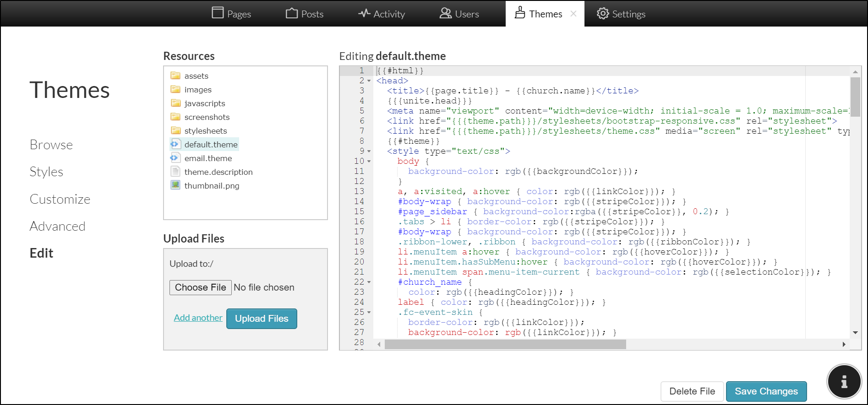
Task: Click the Users people icon
Action: (x=445, y=13)
